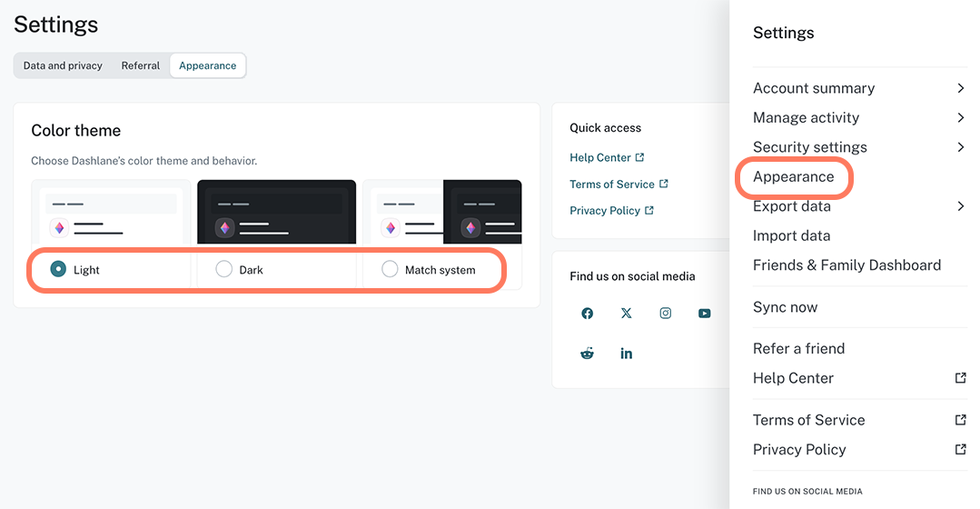Click external-link icon beside Help Center menu item
Screen dimensions: 980x509
(960, 378)
